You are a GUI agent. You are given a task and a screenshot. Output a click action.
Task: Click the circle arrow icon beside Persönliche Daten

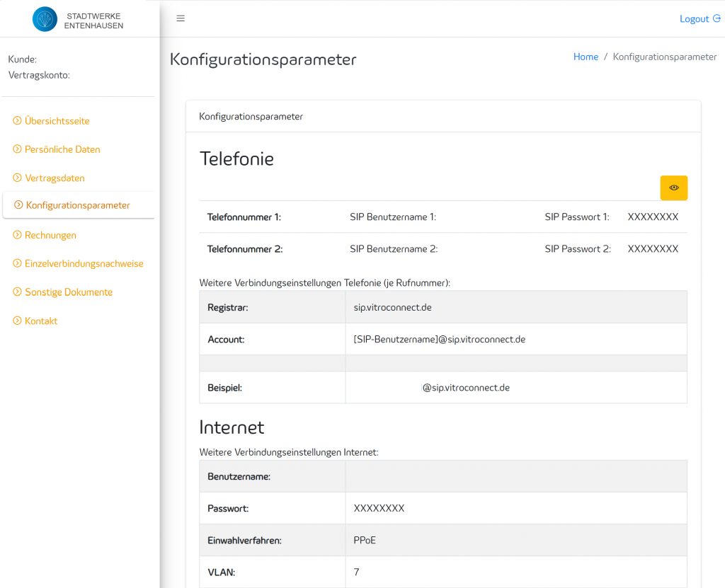coord(17,149)
